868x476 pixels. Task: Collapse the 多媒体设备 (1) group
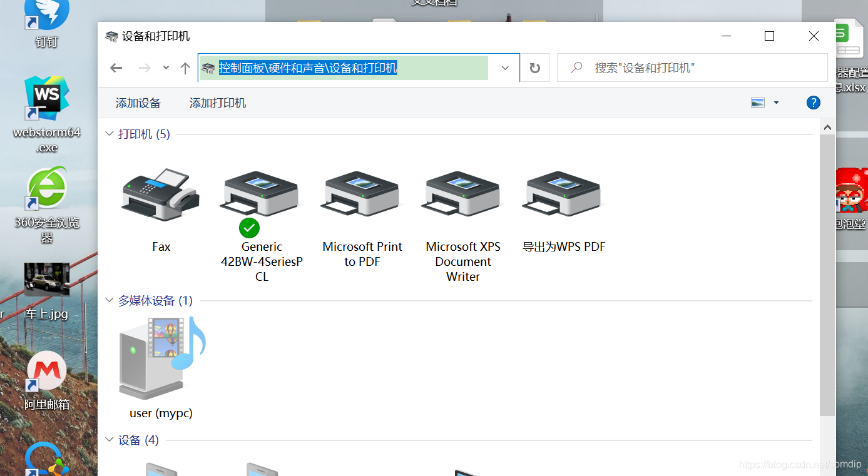109,300
